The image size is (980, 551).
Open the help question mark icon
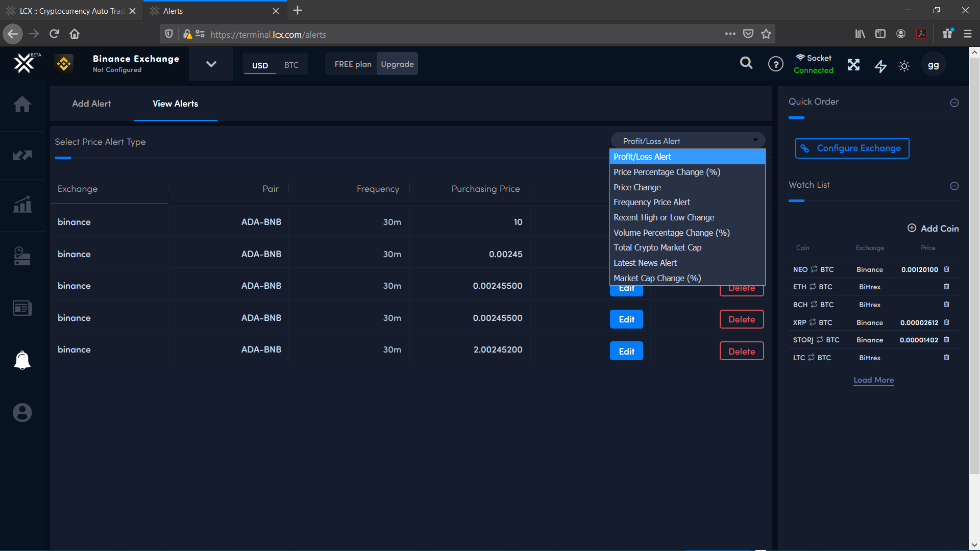coord(775,64)
